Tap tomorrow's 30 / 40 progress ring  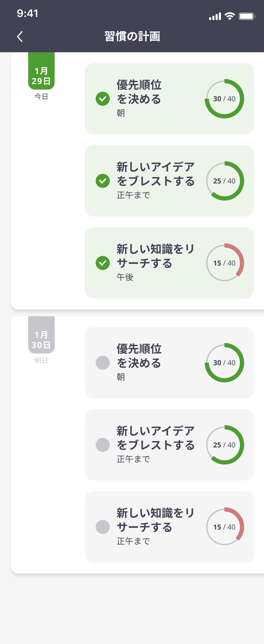[224, 363]
